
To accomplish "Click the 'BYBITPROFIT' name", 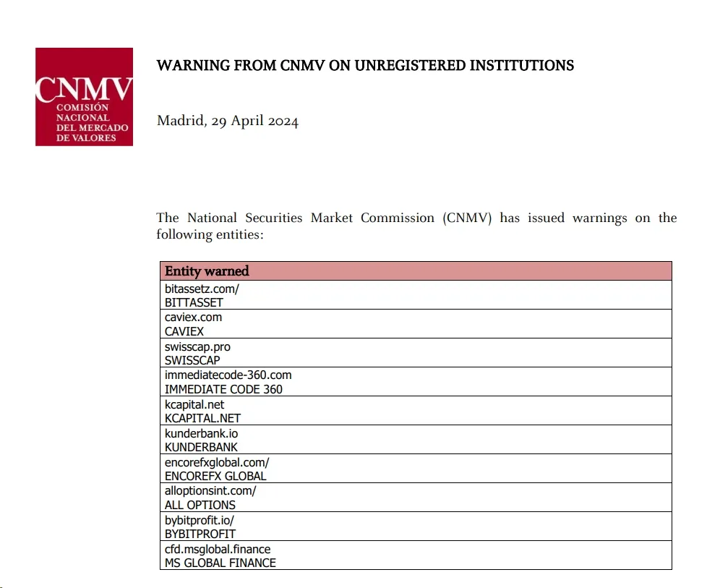I will click(200, 534).
